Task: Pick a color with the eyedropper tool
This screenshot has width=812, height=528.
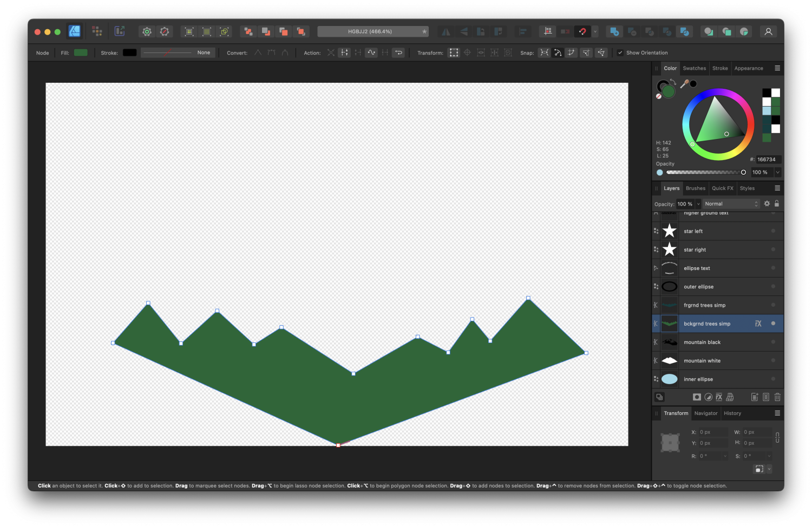Action: tap(686, 83)
